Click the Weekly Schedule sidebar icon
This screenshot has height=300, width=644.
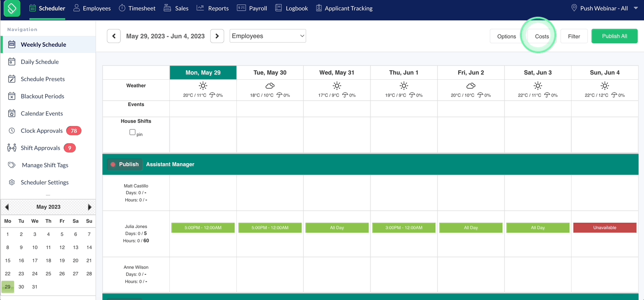pos(12,44)
